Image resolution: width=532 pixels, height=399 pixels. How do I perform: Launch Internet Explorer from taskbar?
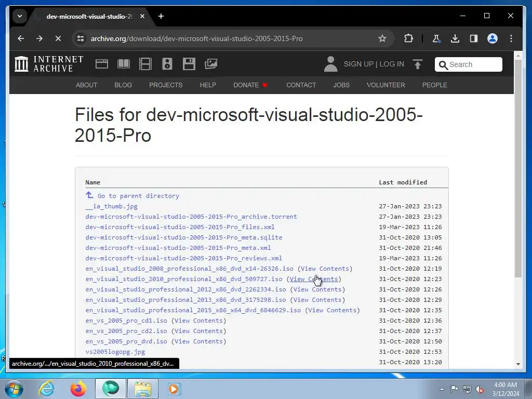coord(46,389)
